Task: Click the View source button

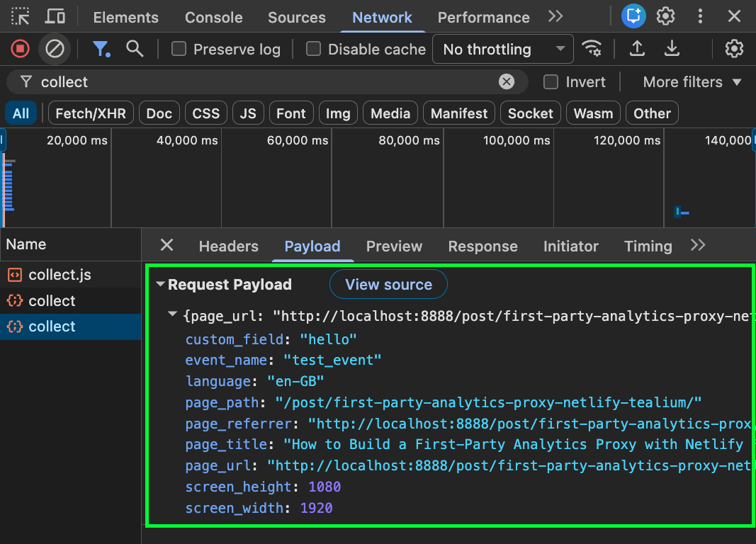Action: pos(388,284)
